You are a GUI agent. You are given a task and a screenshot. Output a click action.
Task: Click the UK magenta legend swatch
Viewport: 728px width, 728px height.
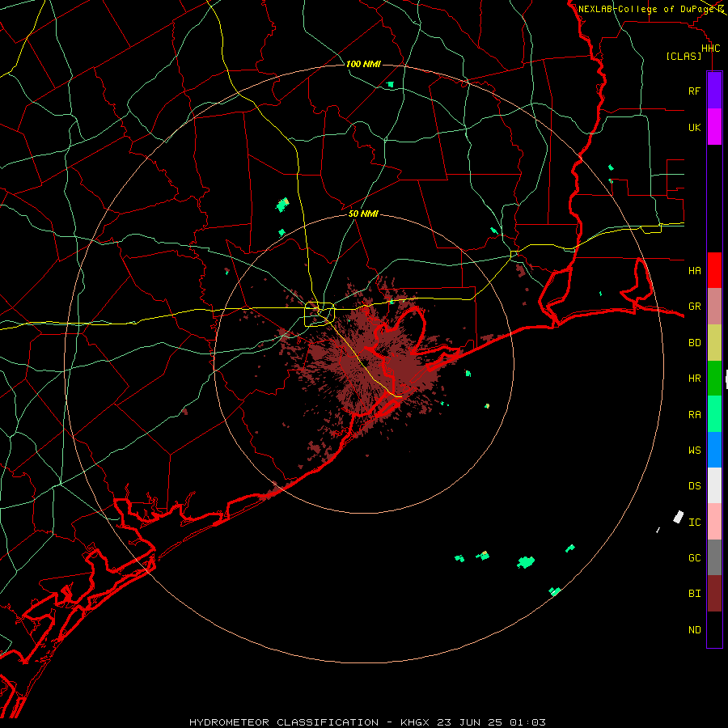pyautogui.click(x=714, y=127)
